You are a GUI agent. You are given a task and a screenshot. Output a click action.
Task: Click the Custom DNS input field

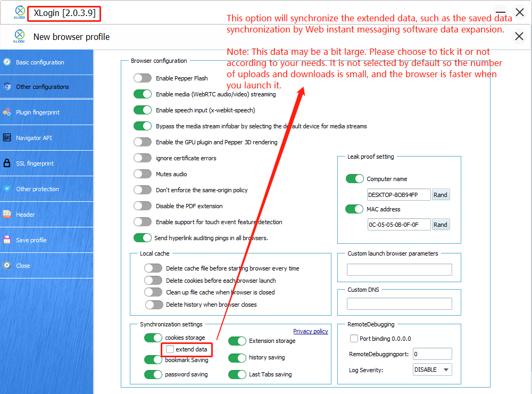pos(400,303)
